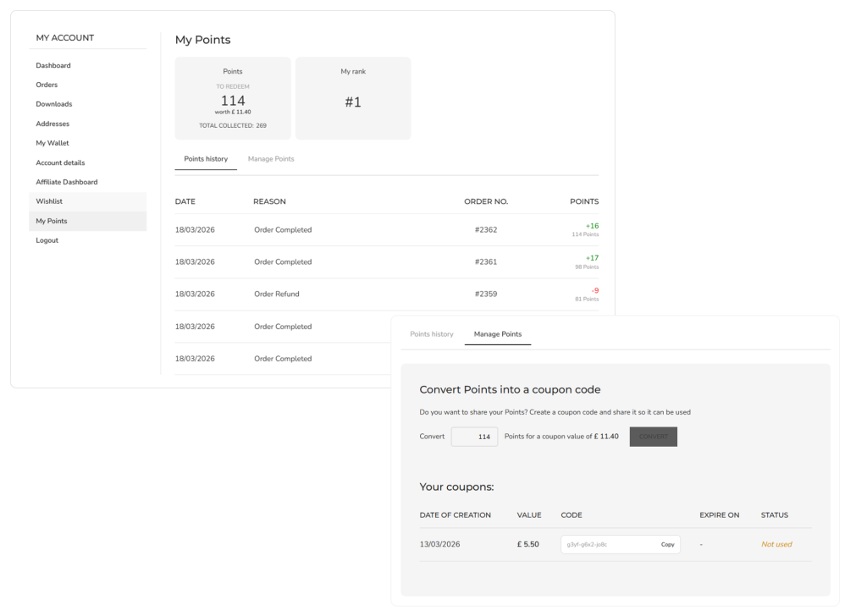
Task: Focus the points-to-convert input showing 114
Action: click(474, 437)
